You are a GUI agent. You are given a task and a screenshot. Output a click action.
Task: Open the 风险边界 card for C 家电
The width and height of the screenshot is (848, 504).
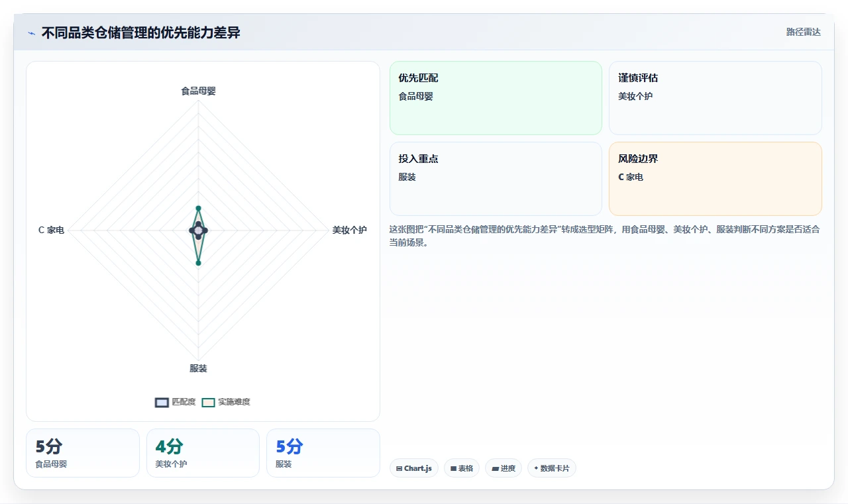click(x=715, y=179)
